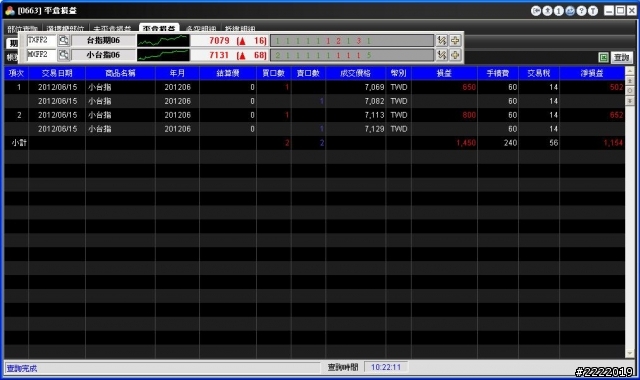Image resolution: width=640 pixels, height=380 pixels.
Task: Click the TXFF2 symbol input field
Action: [x=42, y=40]
